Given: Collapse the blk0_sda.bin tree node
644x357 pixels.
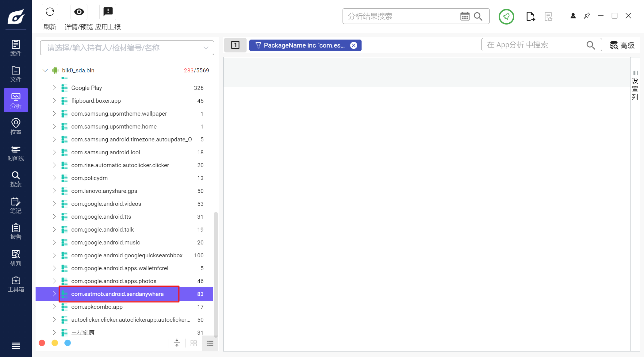Looking at the screenshot, I should click(45, 71).
